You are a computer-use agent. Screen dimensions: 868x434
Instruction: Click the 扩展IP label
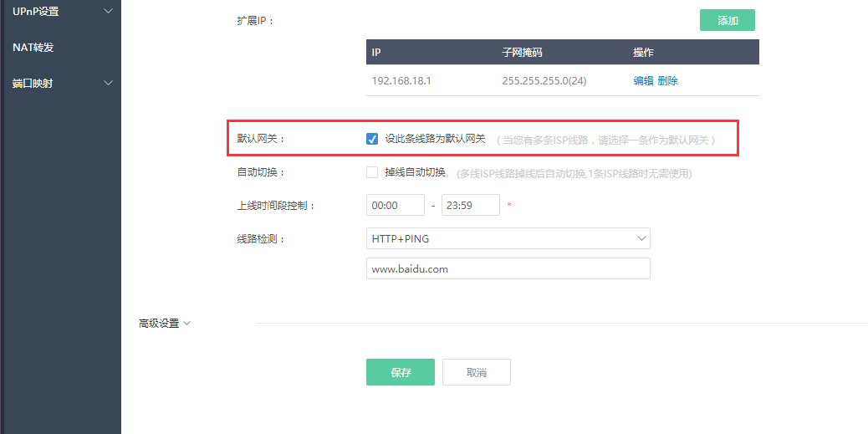tap(255, 21)
